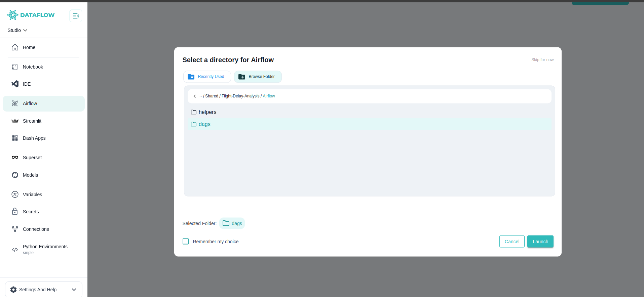Screen dimensions: 644x297
Task: Enable Remember my choice checkbox
Action: coord(186,242)
